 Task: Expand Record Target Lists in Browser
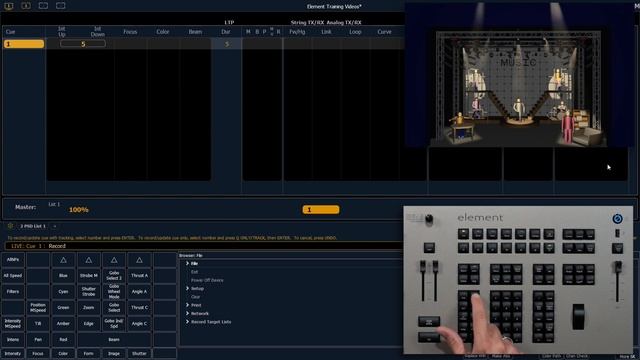(187, 322)
